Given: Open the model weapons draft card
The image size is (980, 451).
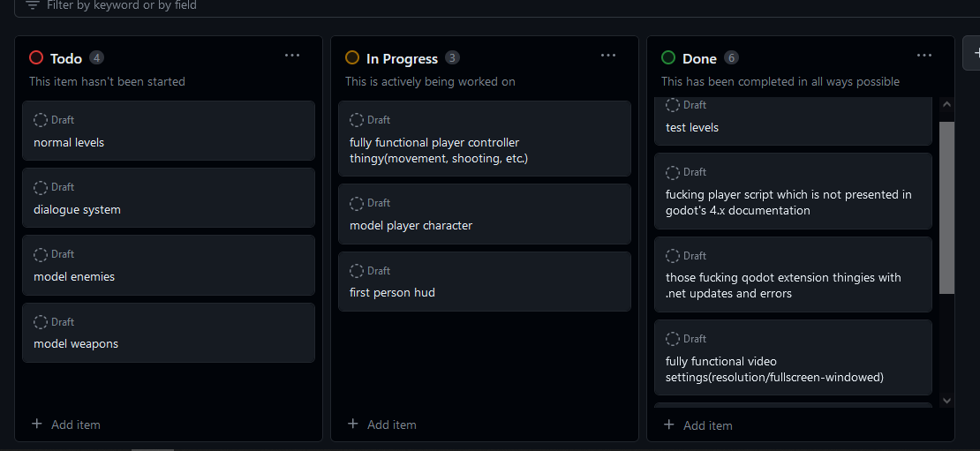Looking at the screenshot, I should point(168,333).
